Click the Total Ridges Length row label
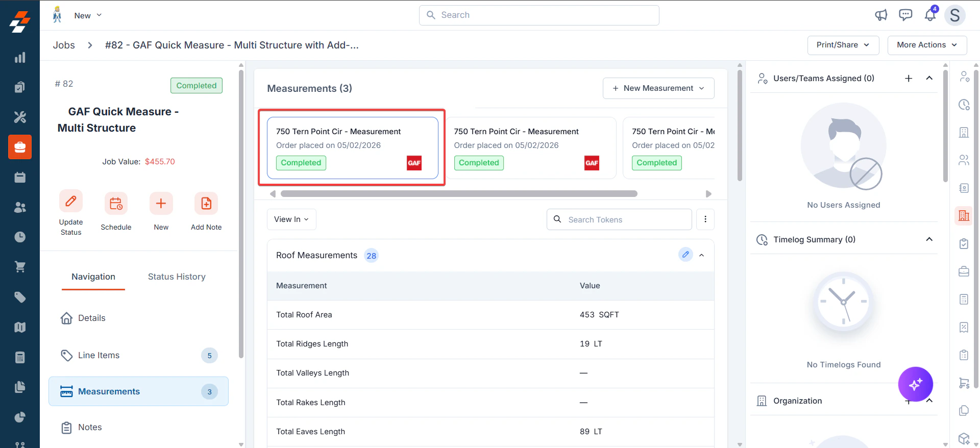Viewport: 980px width, 448px height. tap(312, 344)
